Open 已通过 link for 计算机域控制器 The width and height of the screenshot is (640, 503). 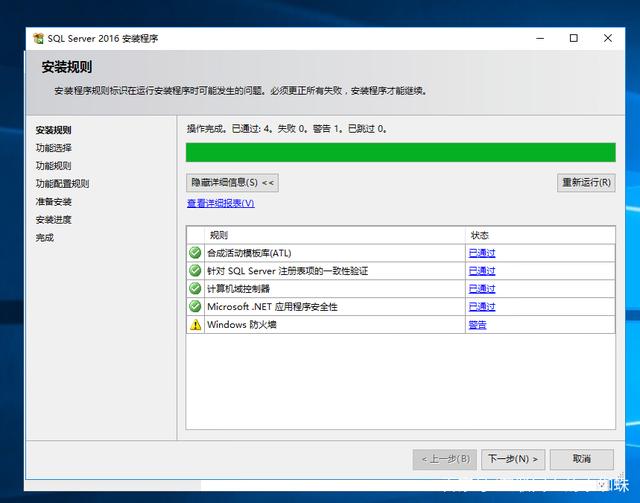point(482,289)
